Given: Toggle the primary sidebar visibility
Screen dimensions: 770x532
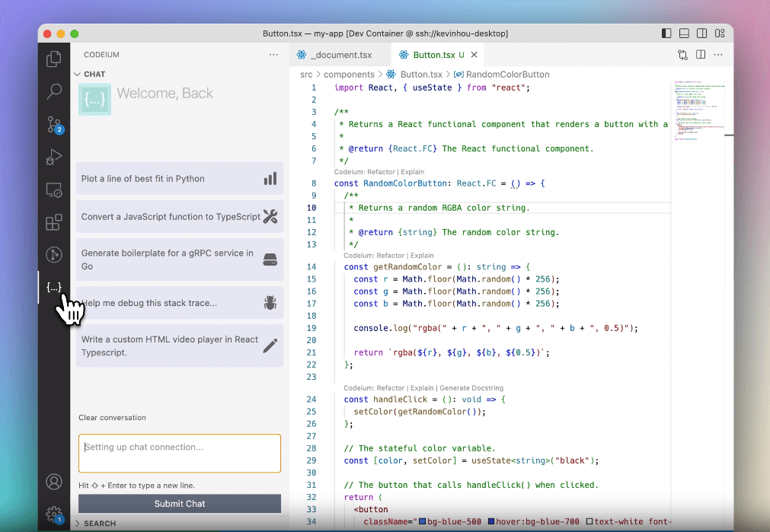Looking at the screenshot, I should pos(666,33).
